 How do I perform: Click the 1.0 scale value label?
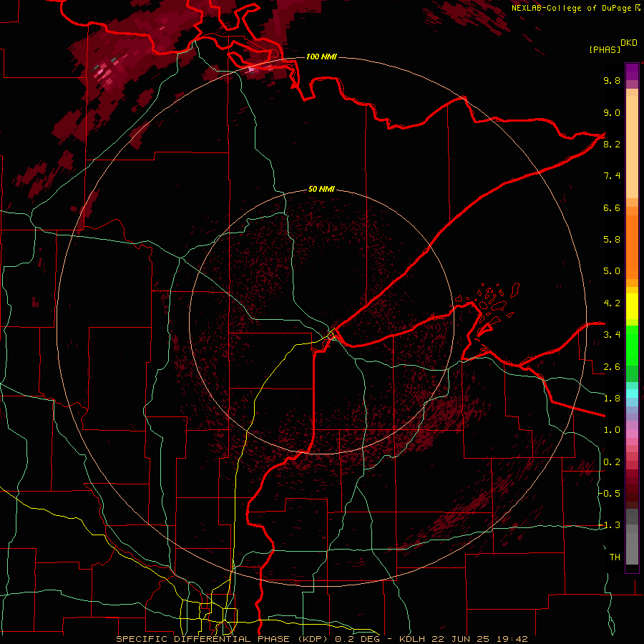[x=612, y=430]
